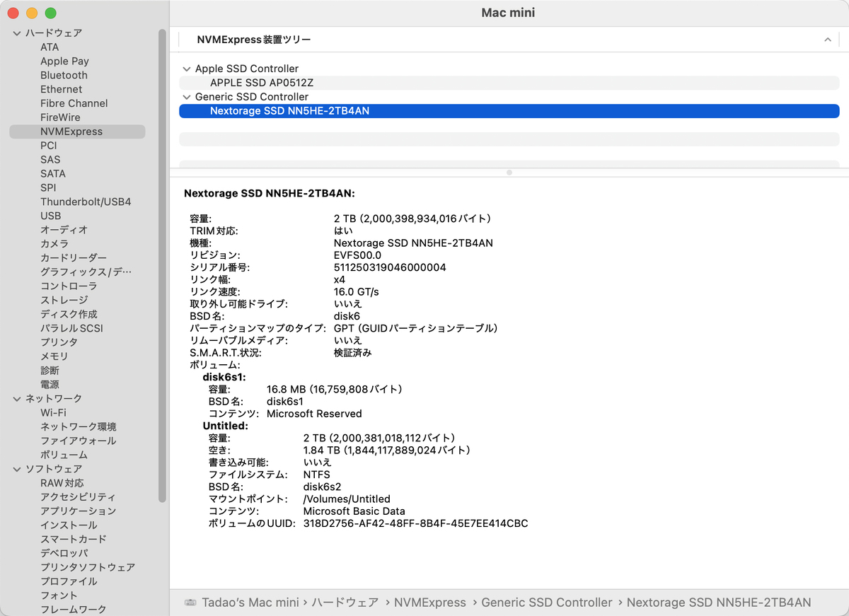849x616 pixels.
Task: Select Bluetooth in the sidebar
Action: (x=64, y=76)
